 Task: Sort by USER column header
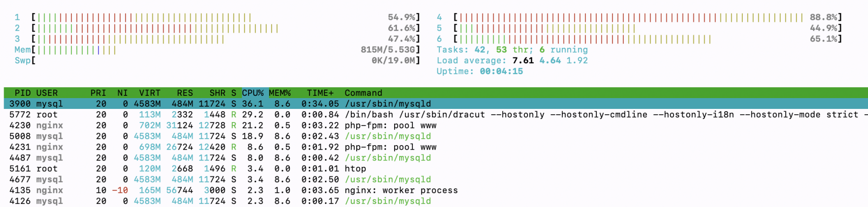click(x=47, y=93)
